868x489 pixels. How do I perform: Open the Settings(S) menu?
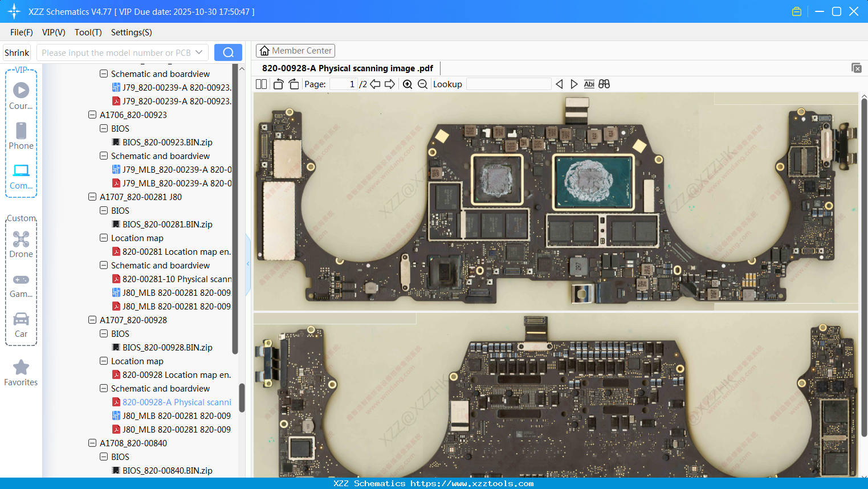point(132,32)
